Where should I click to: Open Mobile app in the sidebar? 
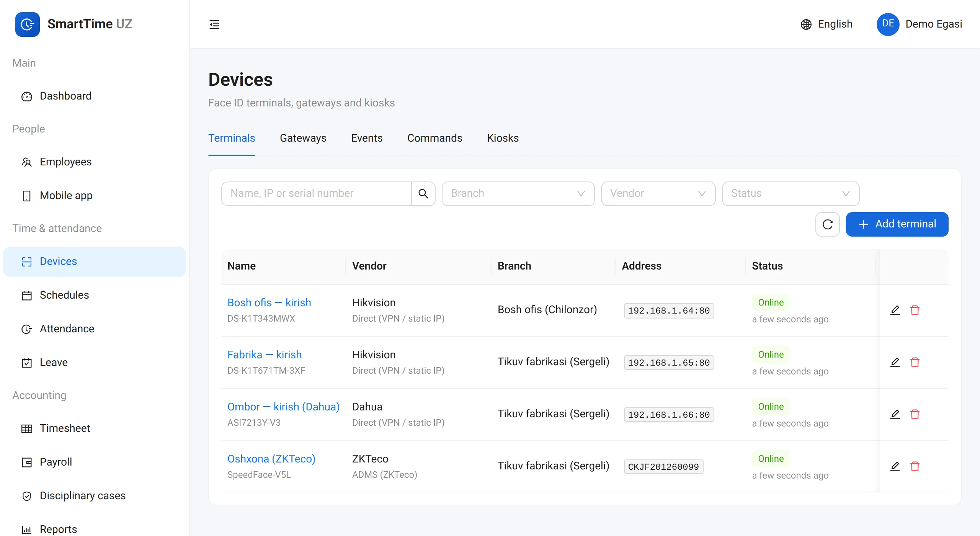coord(95,196)
